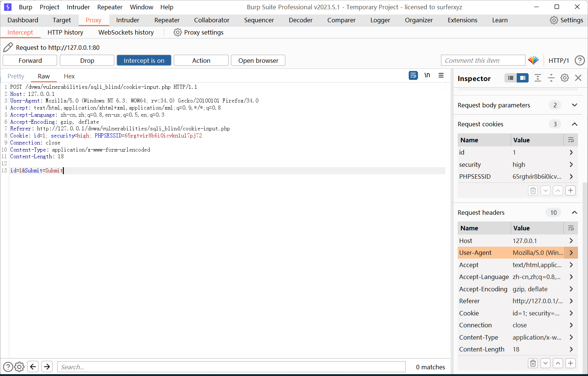Expand the Content-Length header row chevron

pyautogui.click(x=571, y=349)
